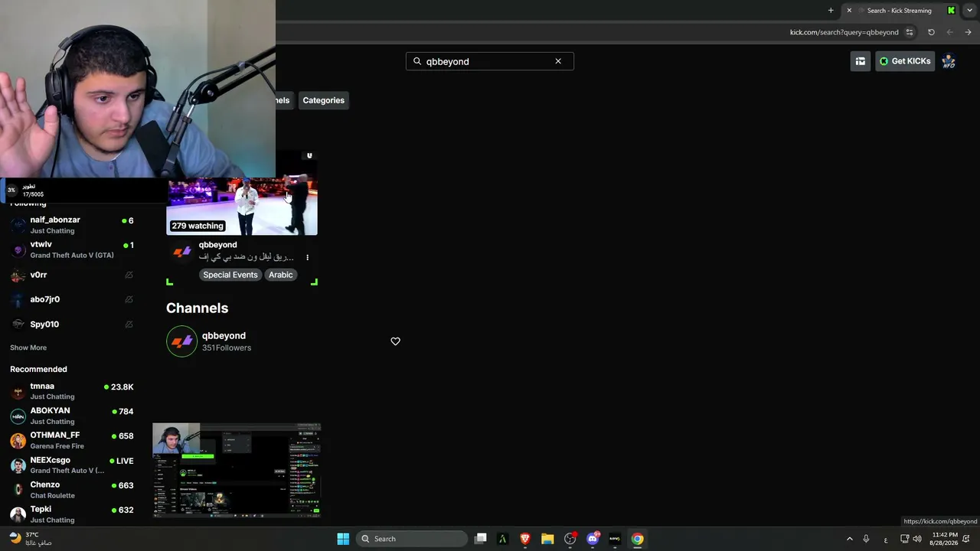The image size is (980, 551).
Task: Filter by the Arabic language tag
Action: [281, 275]
